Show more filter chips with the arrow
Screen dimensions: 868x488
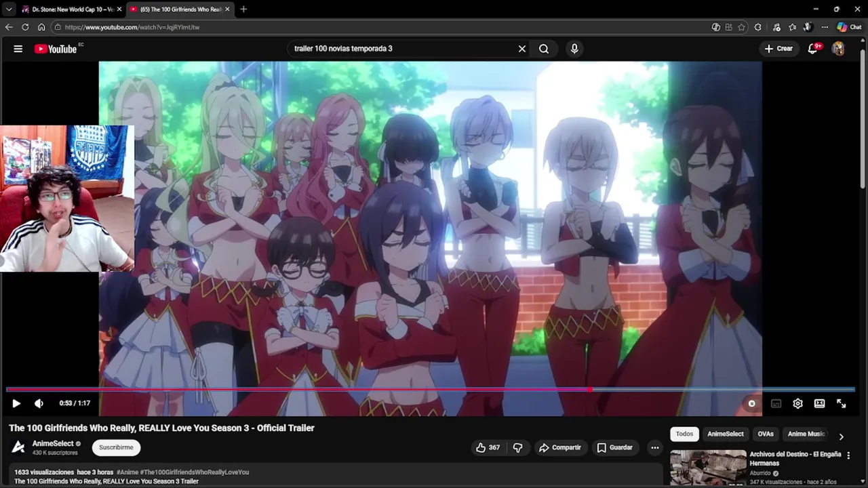click(841, 436)
